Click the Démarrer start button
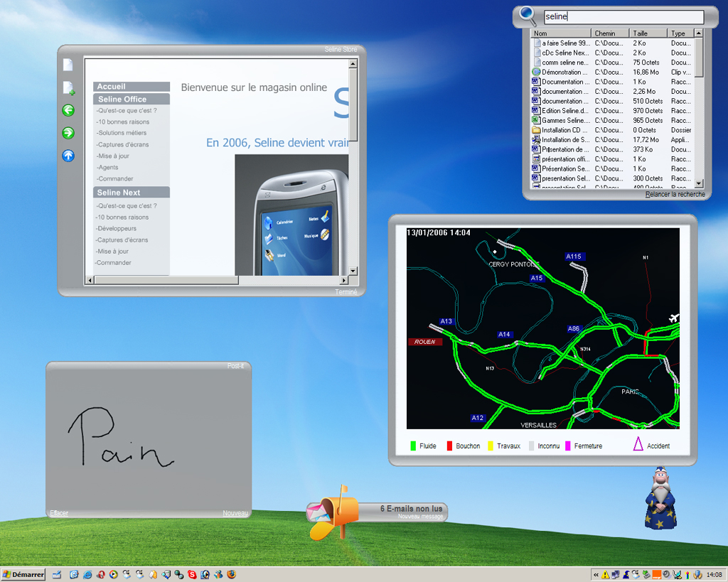Screen dimensions: 728x582 [23, 574]
